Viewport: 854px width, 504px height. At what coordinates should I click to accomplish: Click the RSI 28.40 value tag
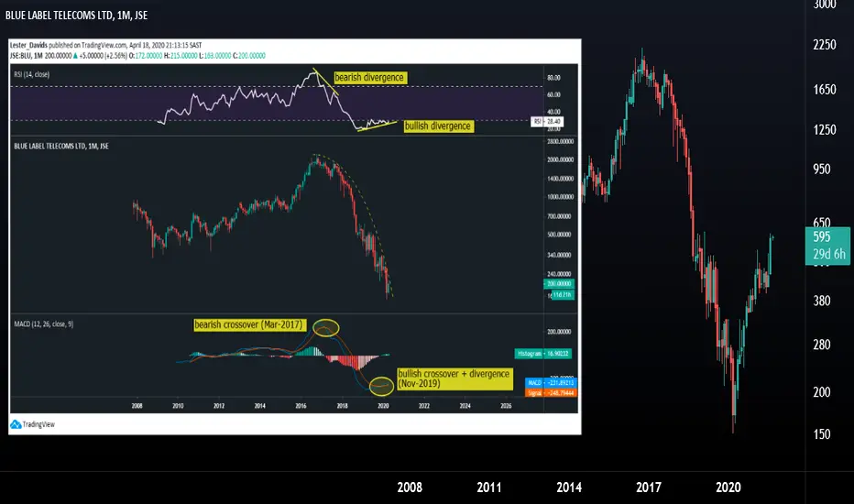click(x=547, y=122)
